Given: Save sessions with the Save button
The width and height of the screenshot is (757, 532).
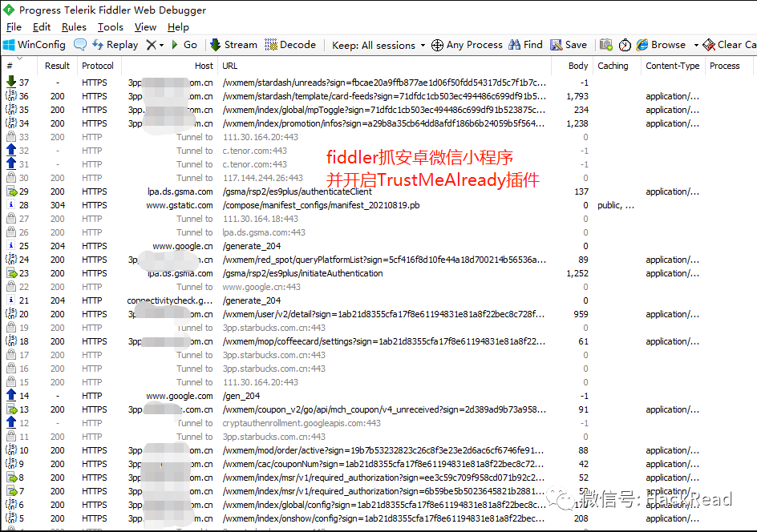Looking at the screenshot, I should (569, 45).
